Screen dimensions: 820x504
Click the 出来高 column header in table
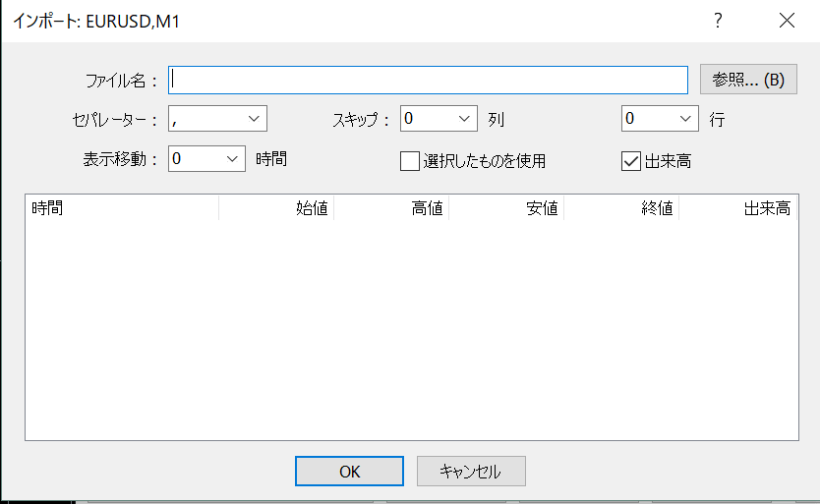click(737, 208)
